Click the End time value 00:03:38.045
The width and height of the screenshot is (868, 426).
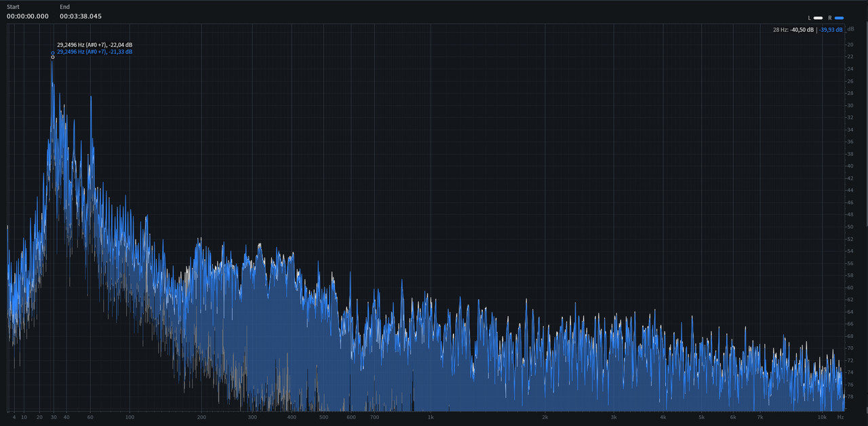(81, 16)
